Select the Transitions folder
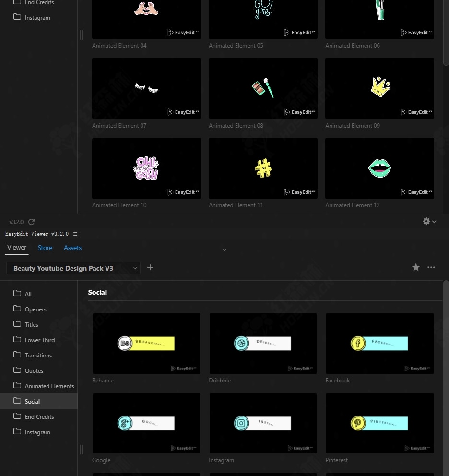Image resolution: width=449 pixels, height=476 pixels. pyautogui.click(x=39, y=355)
